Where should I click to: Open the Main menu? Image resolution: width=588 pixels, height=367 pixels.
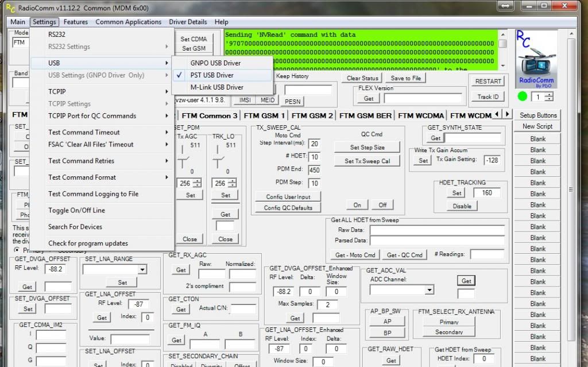tap(18, 22)
